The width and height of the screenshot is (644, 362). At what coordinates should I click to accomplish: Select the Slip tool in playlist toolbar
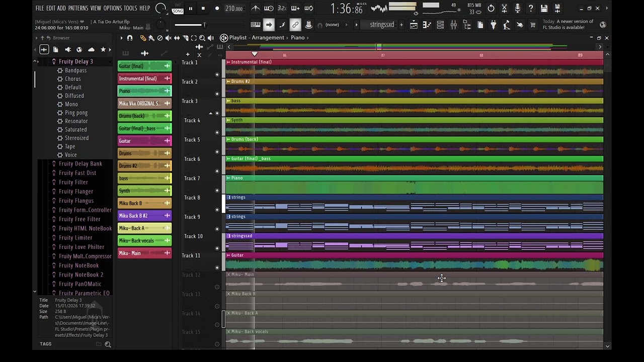point(177,38)
